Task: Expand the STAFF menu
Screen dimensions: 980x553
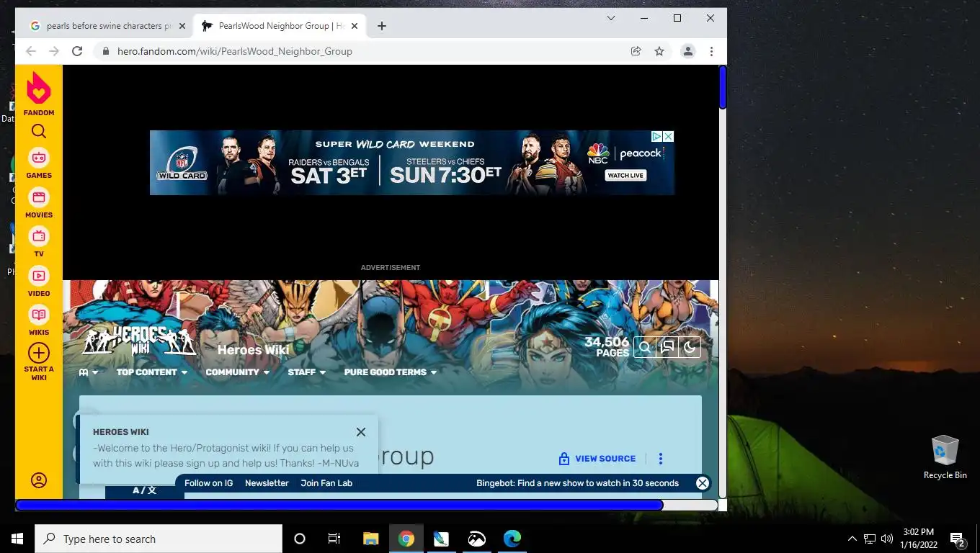Action: click(x=307, y=372)
